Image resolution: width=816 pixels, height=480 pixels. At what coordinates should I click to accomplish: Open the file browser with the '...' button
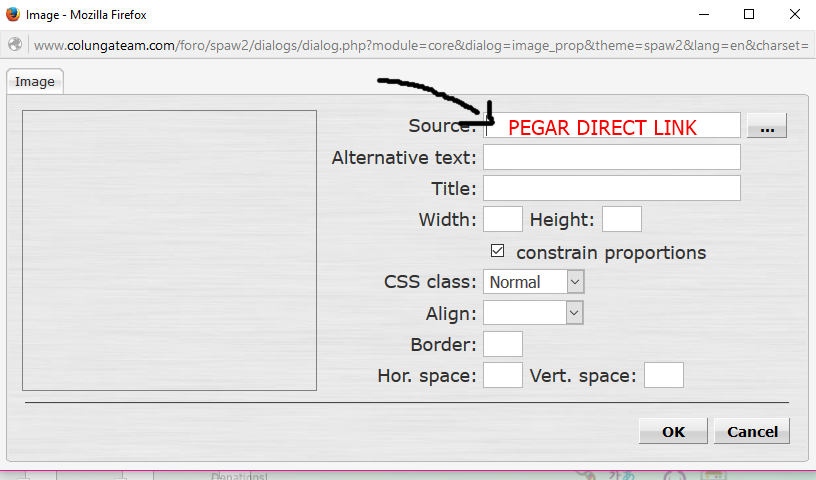766,126
